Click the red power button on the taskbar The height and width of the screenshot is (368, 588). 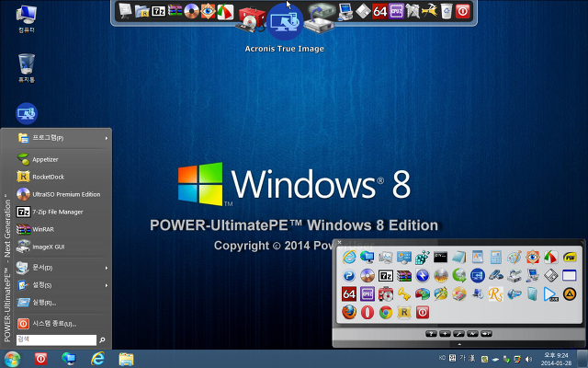click(40, 360)
